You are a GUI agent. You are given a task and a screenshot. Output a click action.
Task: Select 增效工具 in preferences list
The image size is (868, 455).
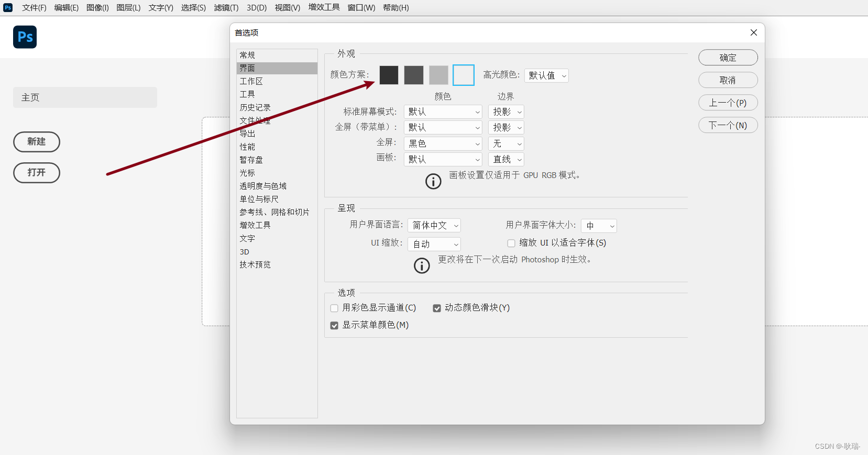coord(277,225)
